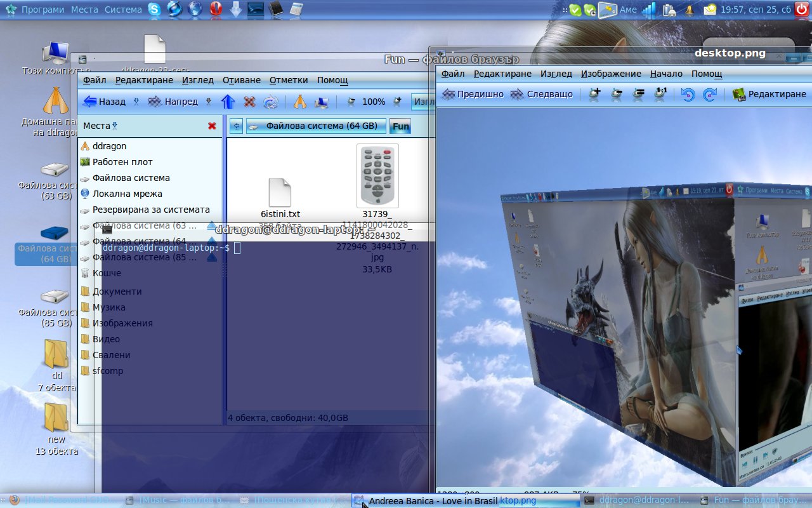Image resolution: width=812 pixels, height=508 pixels.
Task: Click Следващо in the image viewer
Action: (541, 94)
